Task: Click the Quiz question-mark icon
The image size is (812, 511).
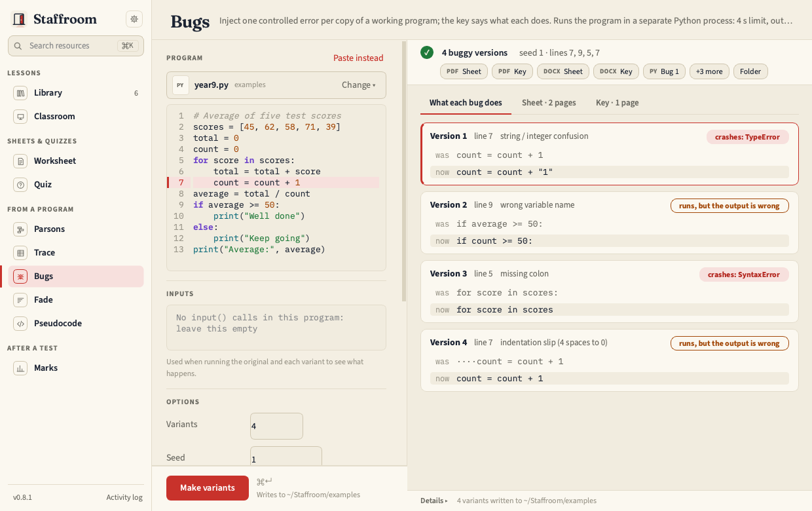Action: (20, 185)
